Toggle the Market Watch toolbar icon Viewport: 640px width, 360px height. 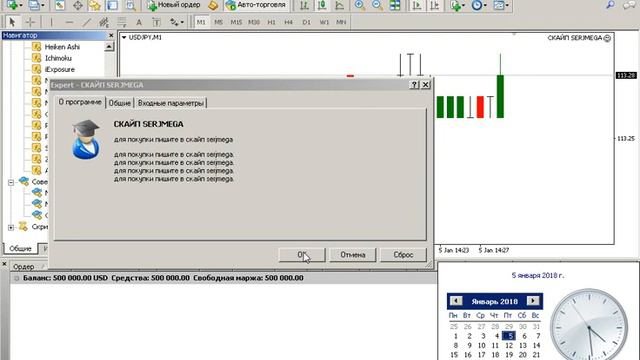[x=60, y=5]
